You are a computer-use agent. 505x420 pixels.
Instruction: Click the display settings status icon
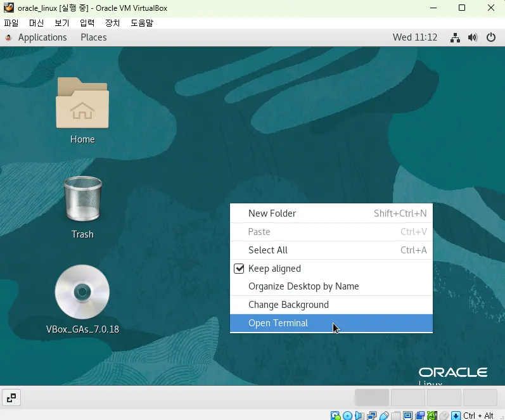(x=407, y=416)
